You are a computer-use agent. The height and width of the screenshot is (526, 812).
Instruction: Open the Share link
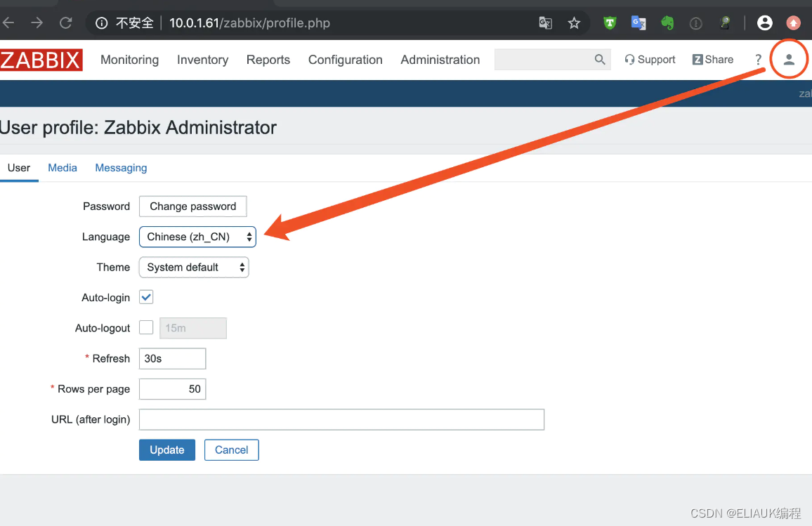pos(712,60)
